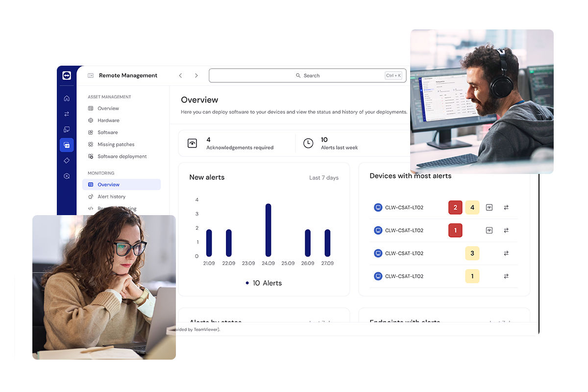Viewport: 588px width, 392px height.
Task: Click the 27.09 bar in the chart
Action: [x=327, y=243]
